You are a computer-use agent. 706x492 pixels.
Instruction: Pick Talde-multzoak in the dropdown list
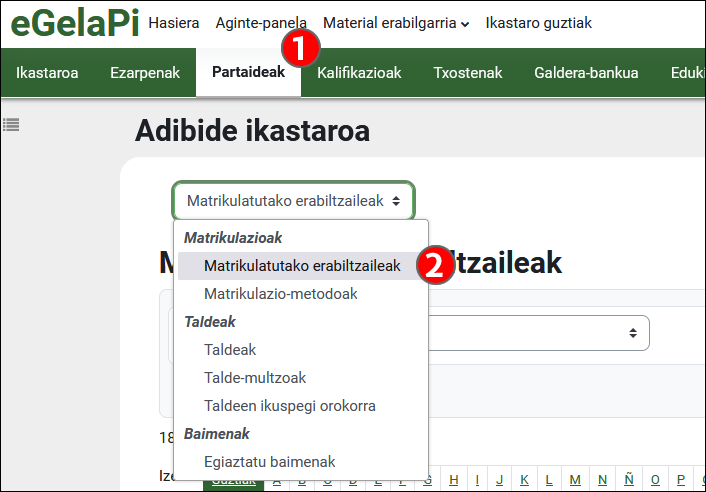tap(255, 378)
